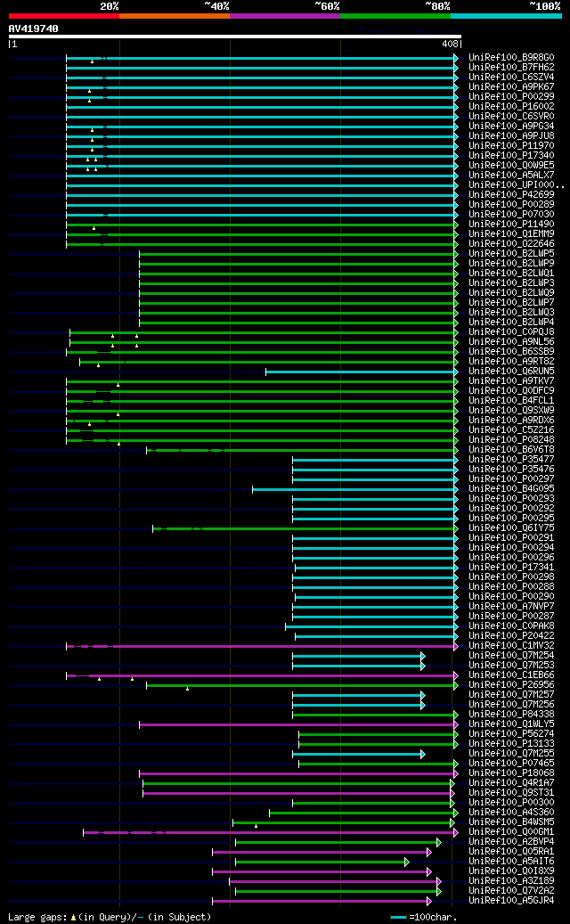
Task: Select the UniRef100_P17340 label
Action: coord(511,156)
